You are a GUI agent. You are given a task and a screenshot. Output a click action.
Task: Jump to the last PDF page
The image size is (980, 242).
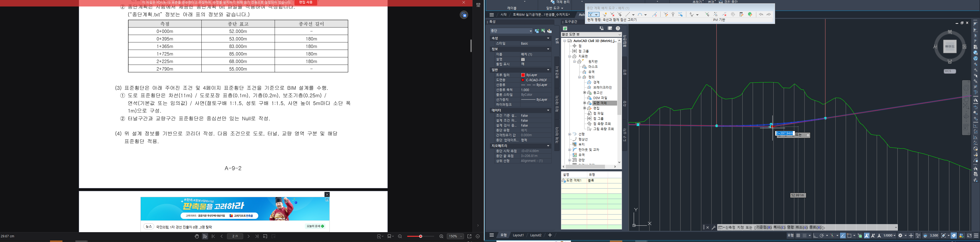click(x=257, y=236)
